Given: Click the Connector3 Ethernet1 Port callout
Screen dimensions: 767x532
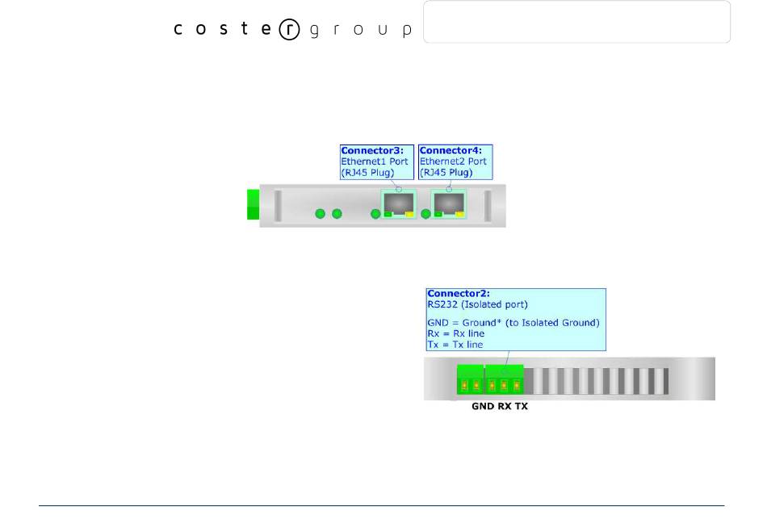Looking at the screenshot, I should click(376, 161).
